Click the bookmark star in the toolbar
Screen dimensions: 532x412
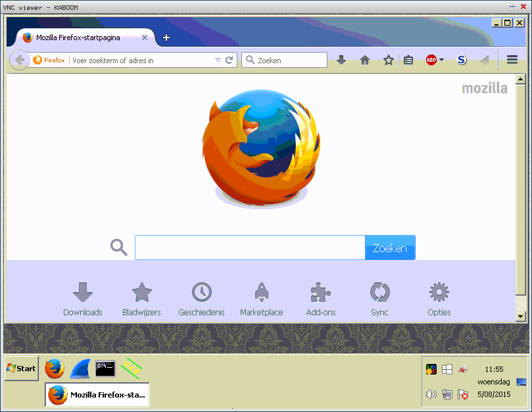389,59
